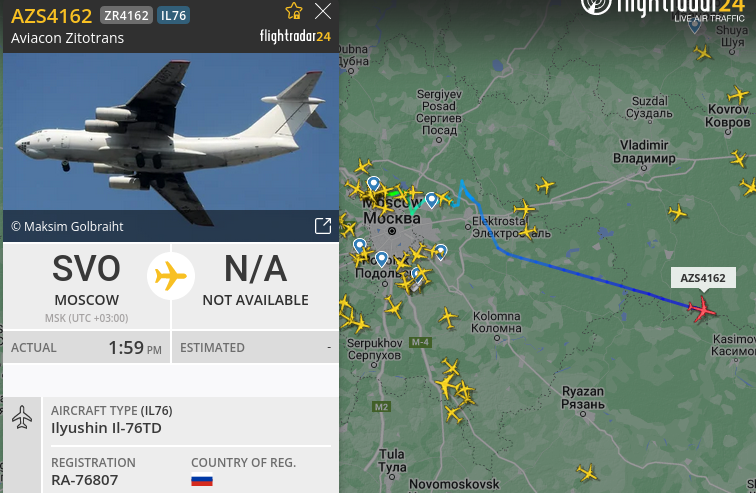Click the yellow plane west of Kolomna

point(448,319)
